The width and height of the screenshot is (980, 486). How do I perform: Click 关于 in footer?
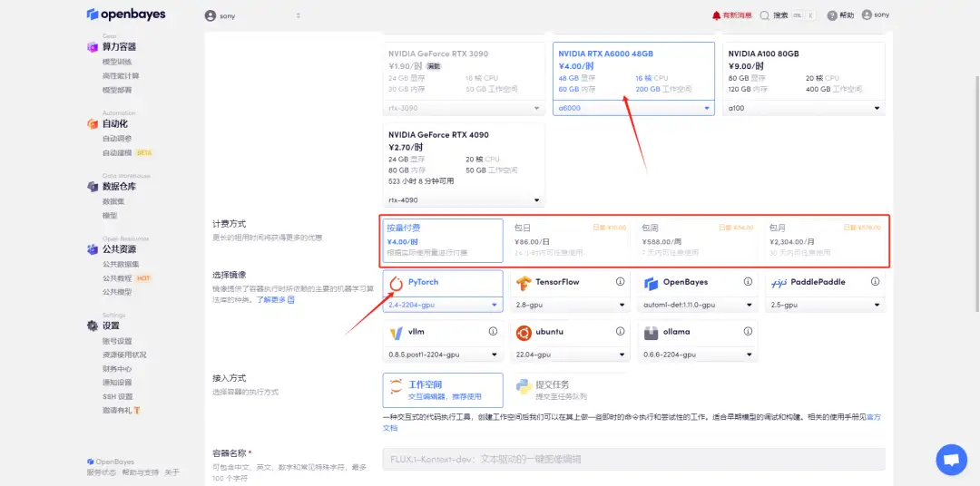pyautogui.click(x=171, y=473)
